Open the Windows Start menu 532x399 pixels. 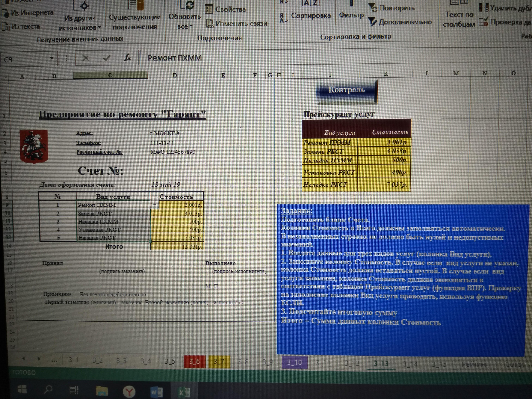click(22, 389)
